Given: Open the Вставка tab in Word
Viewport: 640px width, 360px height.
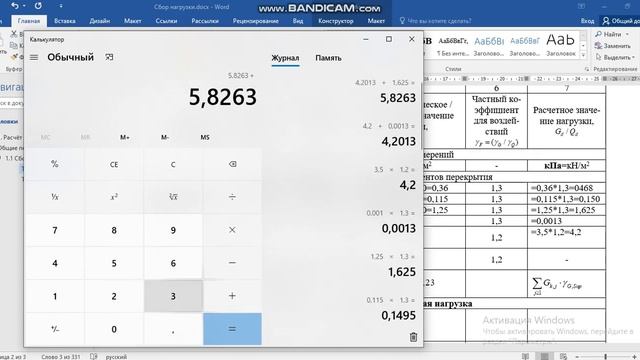Looking at the screenshot, I should pyautogui.click(x=64, y=21).
